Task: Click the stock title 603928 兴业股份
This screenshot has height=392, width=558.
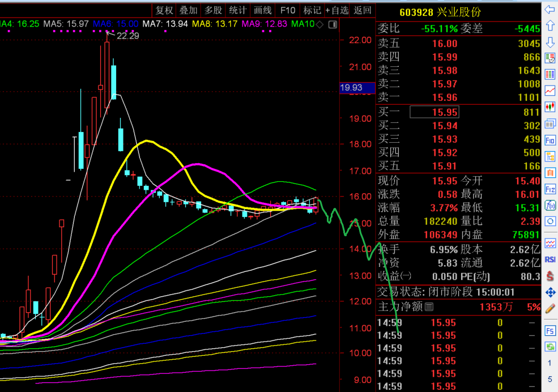Action: 440,12
